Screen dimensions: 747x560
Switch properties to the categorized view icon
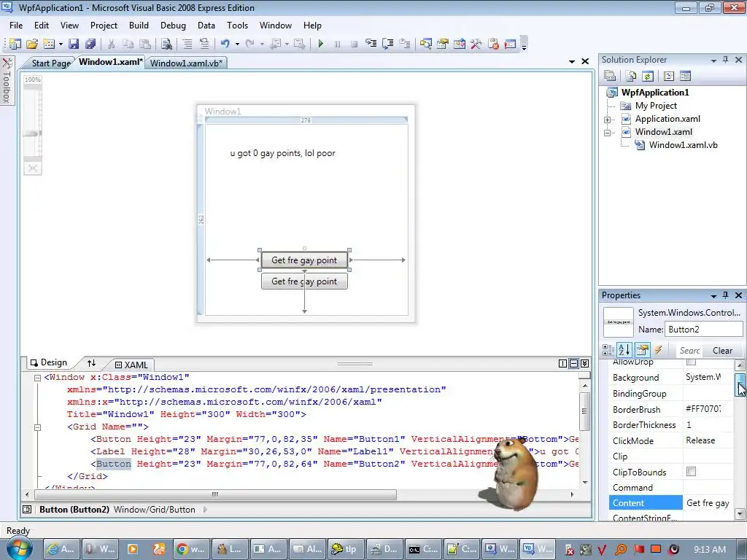pos(608,351)
